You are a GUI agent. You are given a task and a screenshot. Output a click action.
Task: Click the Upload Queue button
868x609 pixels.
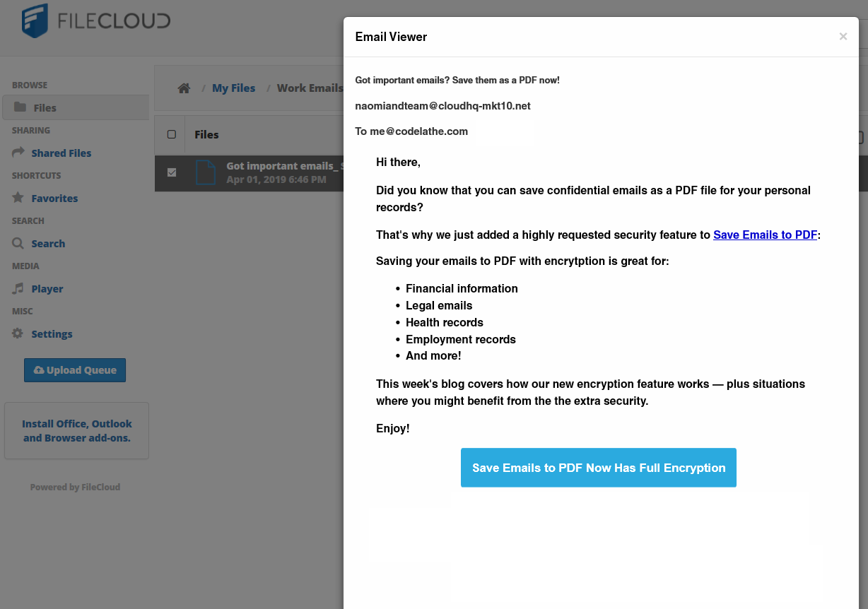75,369
